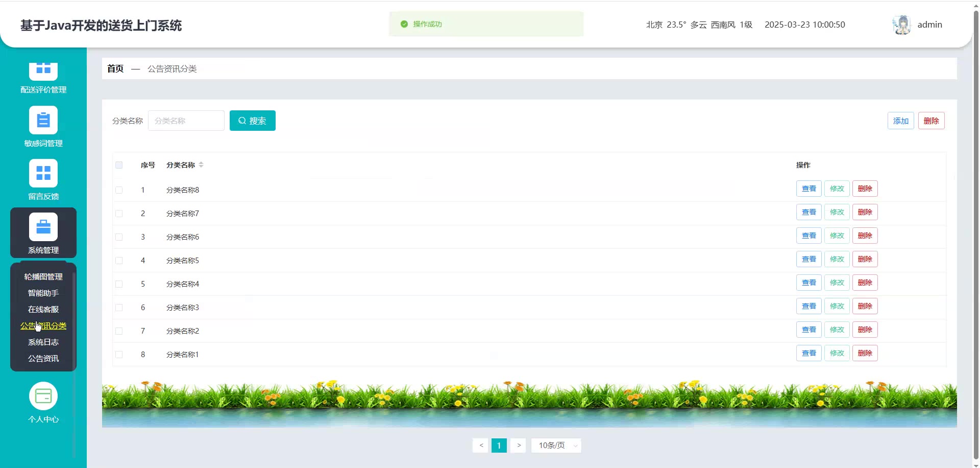Click 查看 for 分类名称8 row
The image size is (980, 468).
point(809,189)
